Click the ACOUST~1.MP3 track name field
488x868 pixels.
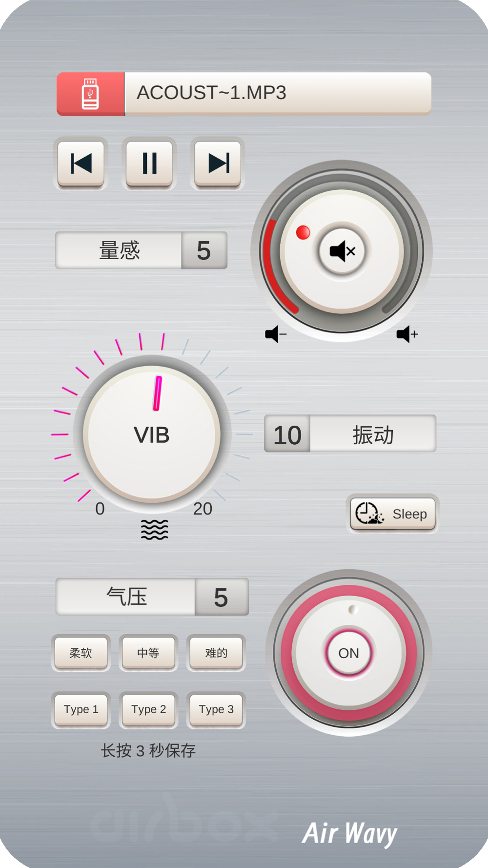[x=278, y=93]
